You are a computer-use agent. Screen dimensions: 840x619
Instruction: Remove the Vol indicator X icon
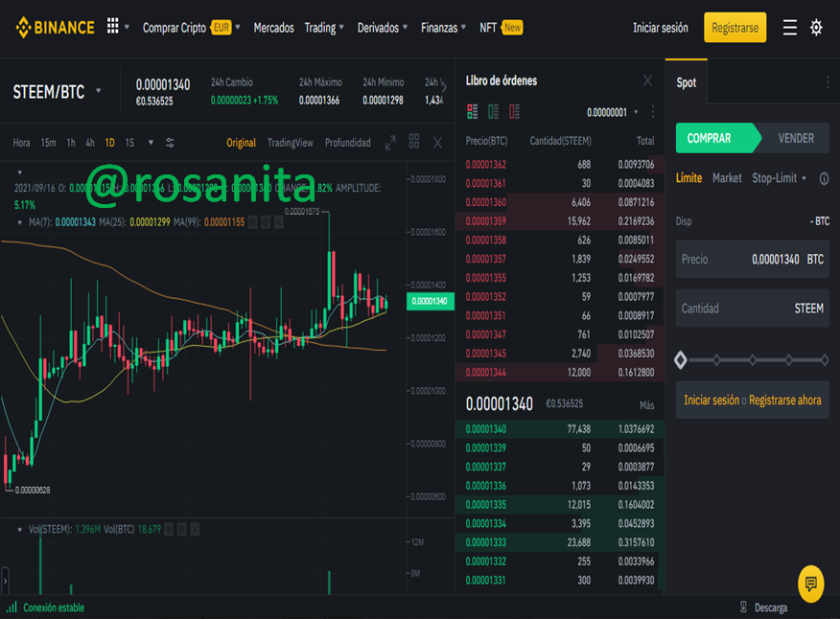click(x=195, y=530)
